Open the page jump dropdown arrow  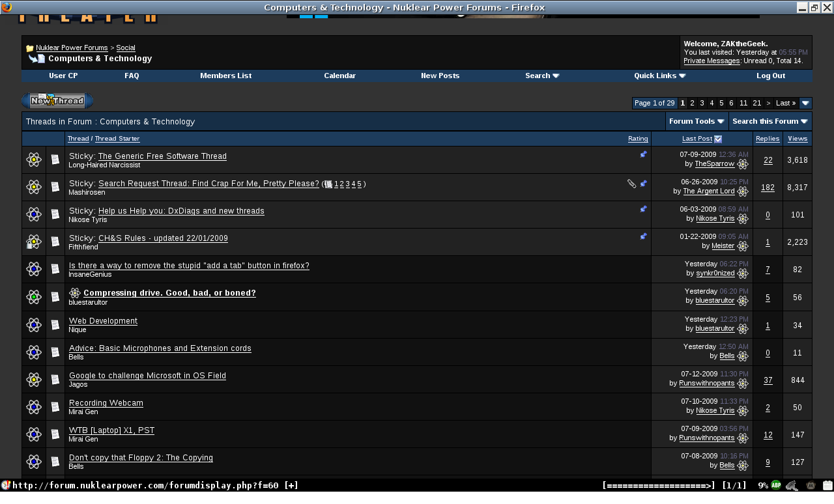click(805, 103)
